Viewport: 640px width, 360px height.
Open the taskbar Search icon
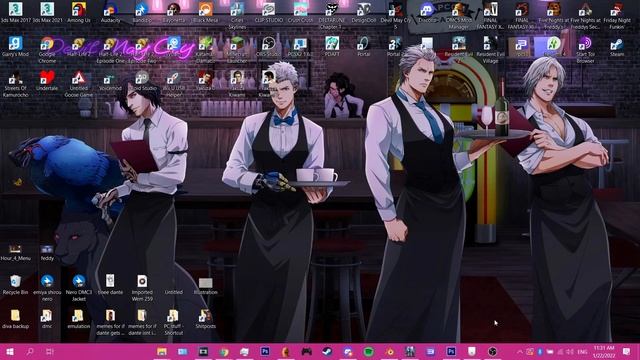click(x=30, y=351)
